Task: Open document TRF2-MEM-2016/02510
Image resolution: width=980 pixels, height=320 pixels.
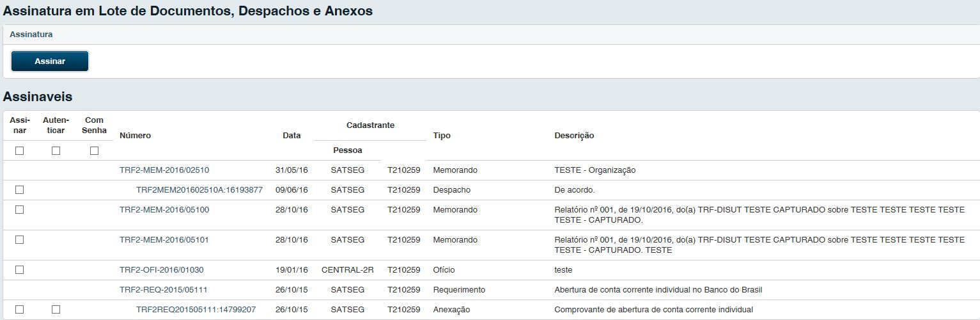Action: click(164, 170)
